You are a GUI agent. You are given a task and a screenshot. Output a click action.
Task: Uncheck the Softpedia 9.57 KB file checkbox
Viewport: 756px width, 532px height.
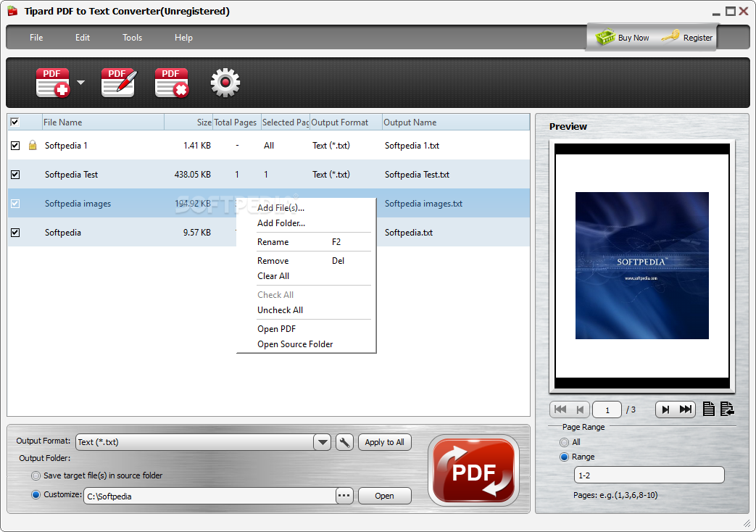(15, 232)
